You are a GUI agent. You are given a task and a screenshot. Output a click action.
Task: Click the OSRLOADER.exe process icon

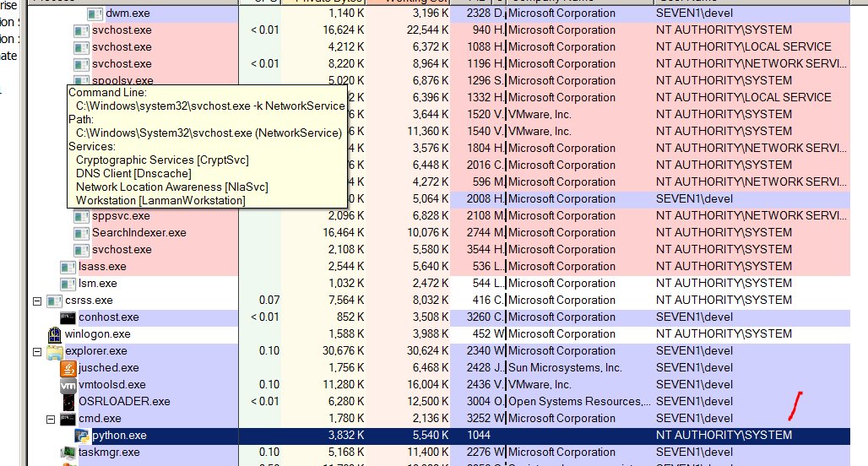click(68, 402)
